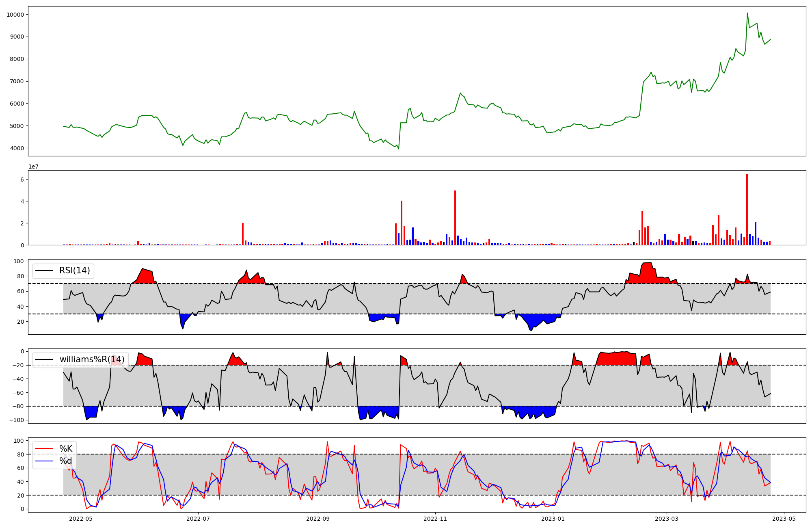Click the RSI(14) legend label
This screenshot has width=812, height=528.
[x=75, y=270]
